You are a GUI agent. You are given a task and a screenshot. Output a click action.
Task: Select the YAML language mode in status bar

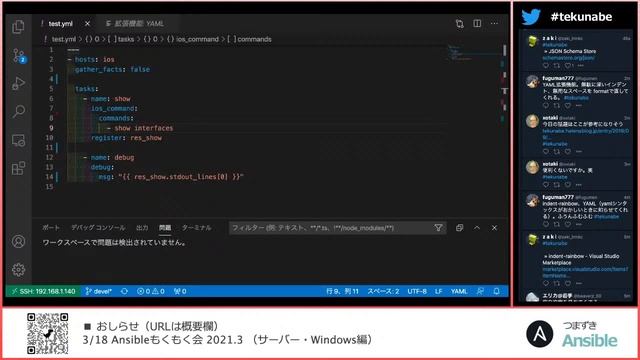459,291
